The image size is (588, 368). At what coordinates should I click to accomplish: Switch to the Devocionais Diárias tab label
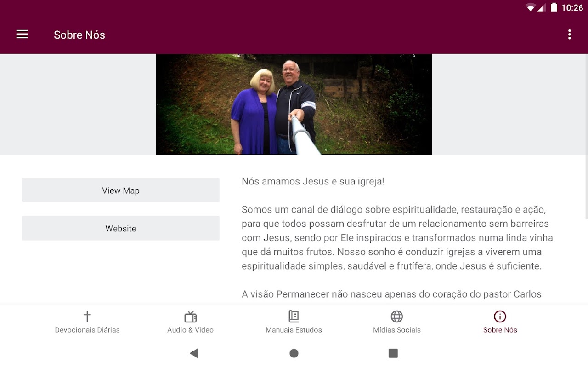click(87, 330)
